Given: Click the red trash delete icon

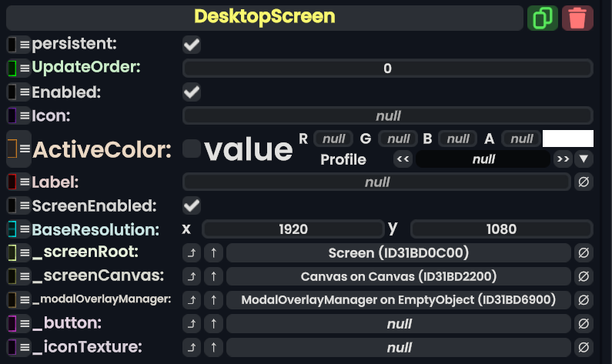Looking at the screenshot, I should coord(577,18).
